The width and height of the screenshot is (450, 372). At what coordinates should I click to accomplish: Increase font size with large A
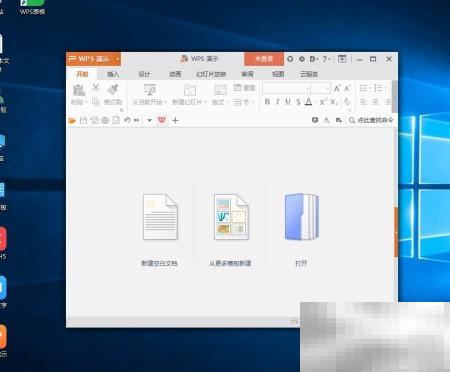337,88
